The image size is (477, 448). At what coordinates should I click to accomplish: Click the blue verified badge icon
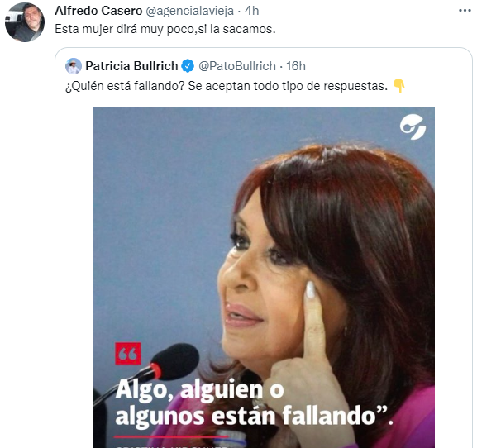pyautogui.click(x=188, y=66)
